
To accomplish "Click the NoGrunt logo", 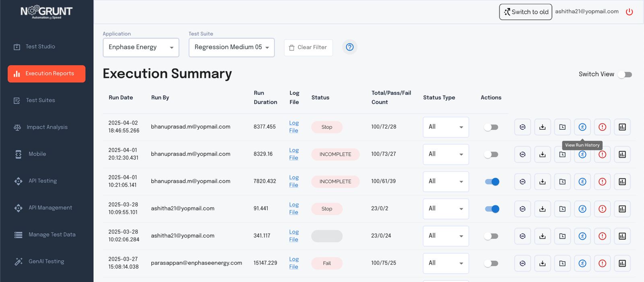I will (x=47, y=12).
